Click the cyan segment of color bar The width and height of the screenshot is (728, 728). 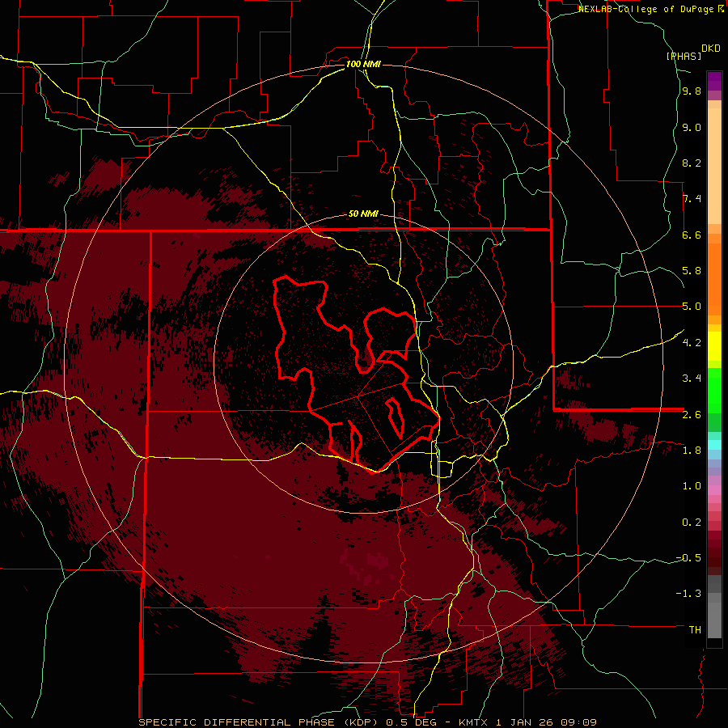pos(714,445)
